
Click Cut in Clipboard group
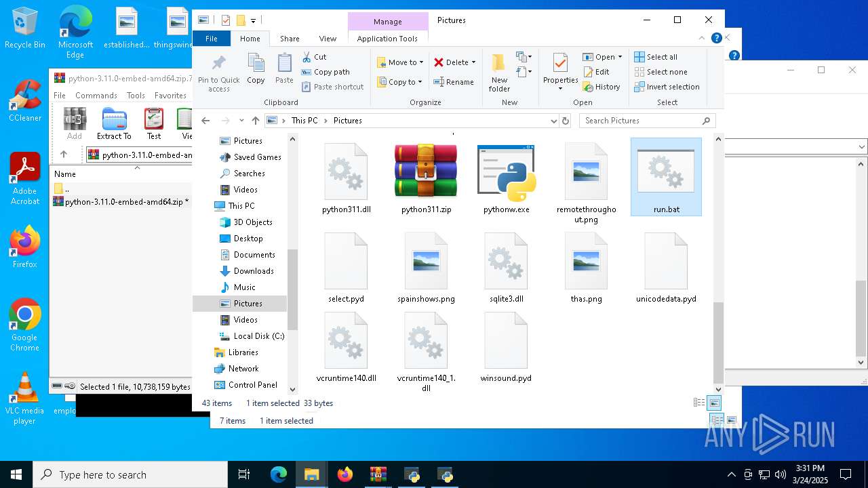point(314,57)
